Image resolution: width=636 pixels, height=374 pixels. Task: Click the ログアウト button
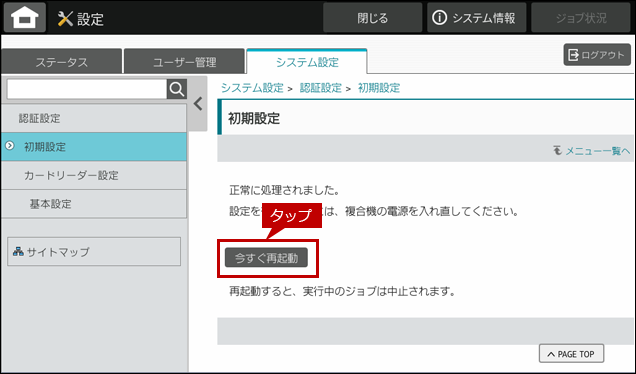pos(597,55)
